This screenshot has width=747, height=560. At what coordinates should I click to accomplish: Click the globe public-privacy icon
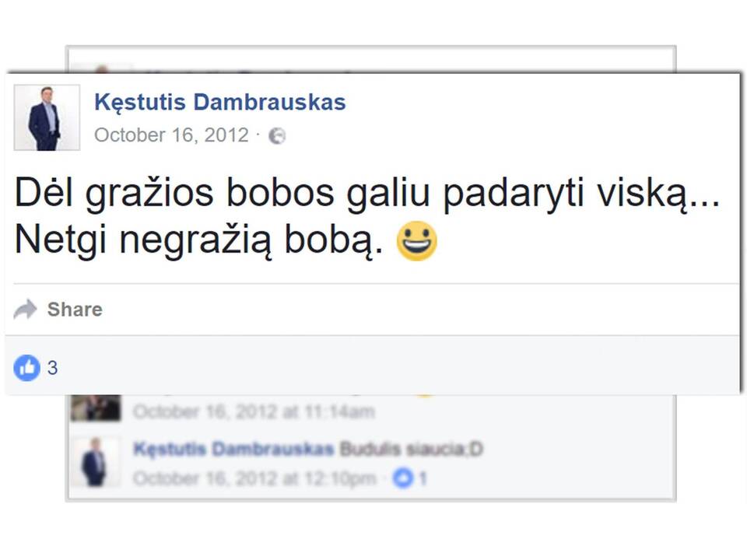click(x=277, y=135)
